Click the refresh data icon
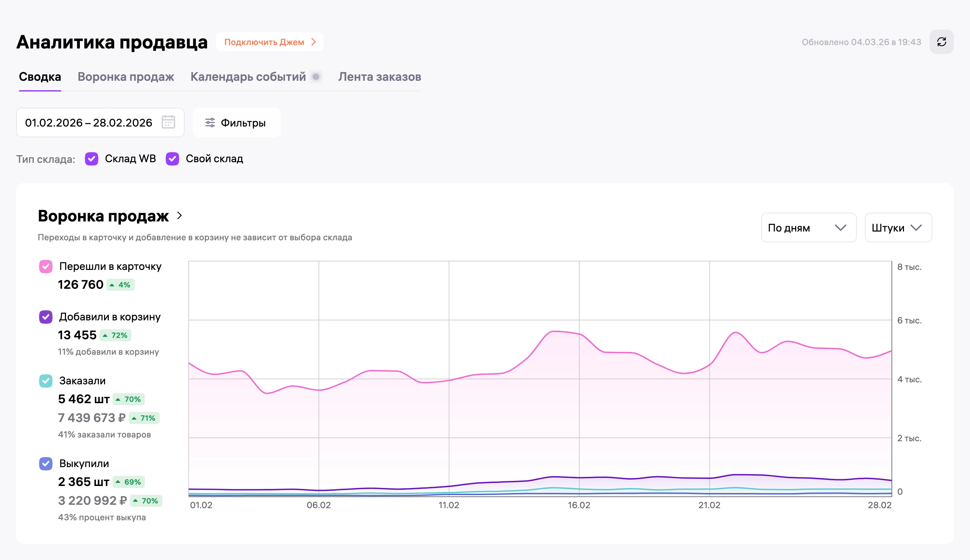The image size is (970, 560). [x=941, y=42]
